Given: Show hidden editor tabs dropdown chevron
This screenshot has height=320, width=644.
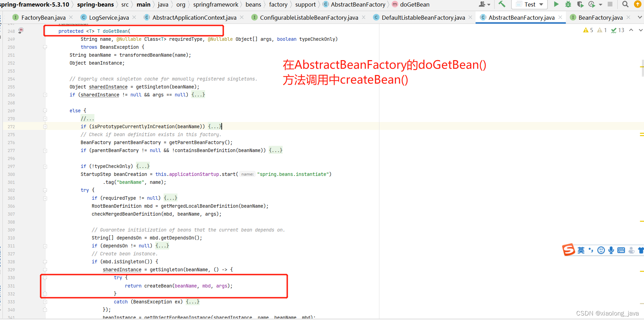Looking at the screenshot, I should coord(640,17).
